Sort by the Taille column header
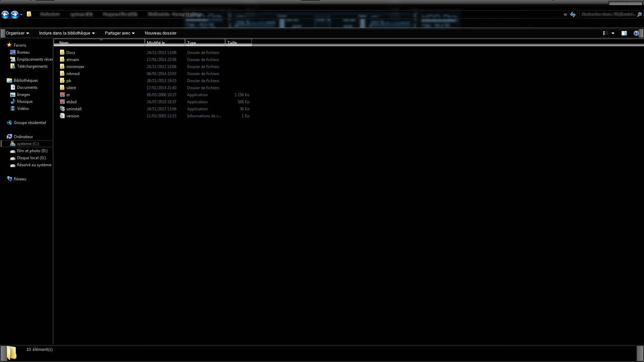Screen dimensions: 644x362 coord(238,43)
